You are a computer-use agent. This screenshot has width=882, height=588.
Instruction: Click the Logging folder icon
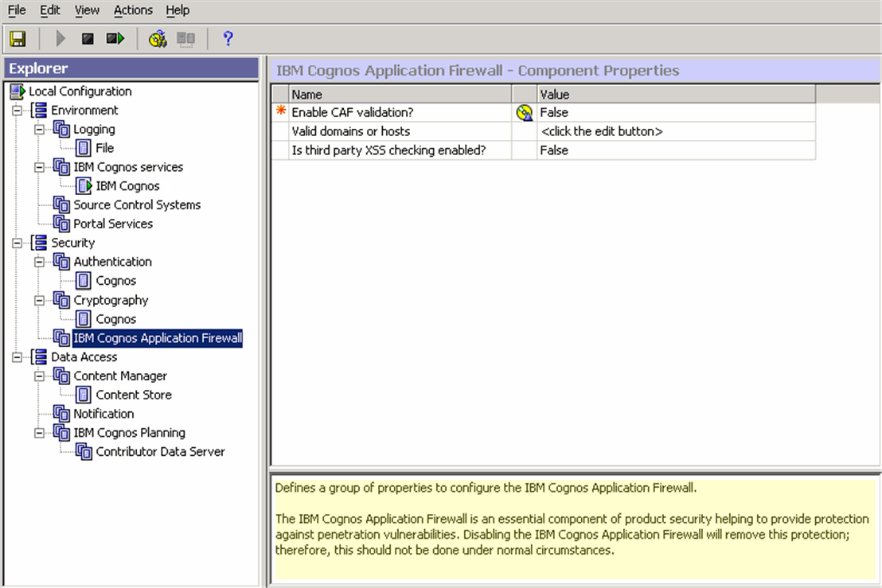pyautogui.click(x=61, y=129)
